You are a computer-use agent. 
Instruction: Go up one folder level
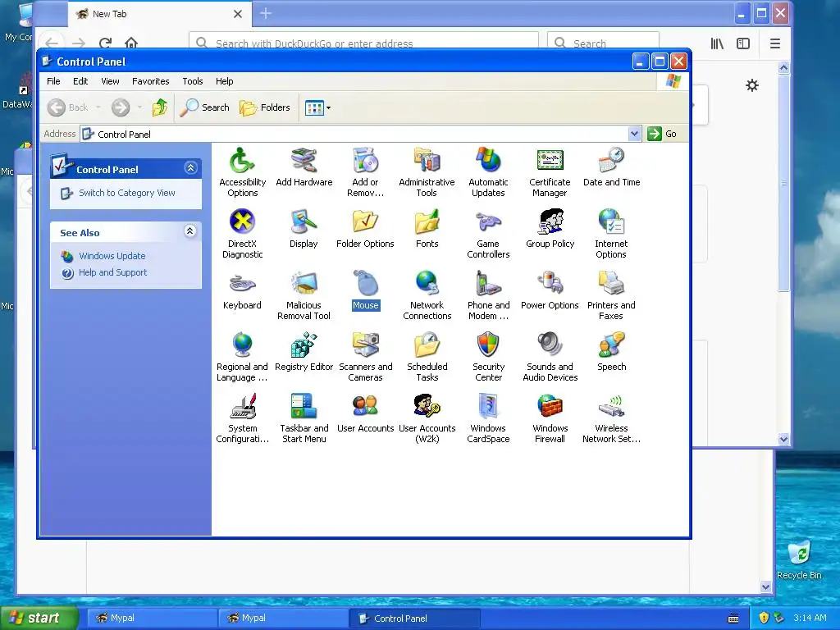tap(160, 107)
